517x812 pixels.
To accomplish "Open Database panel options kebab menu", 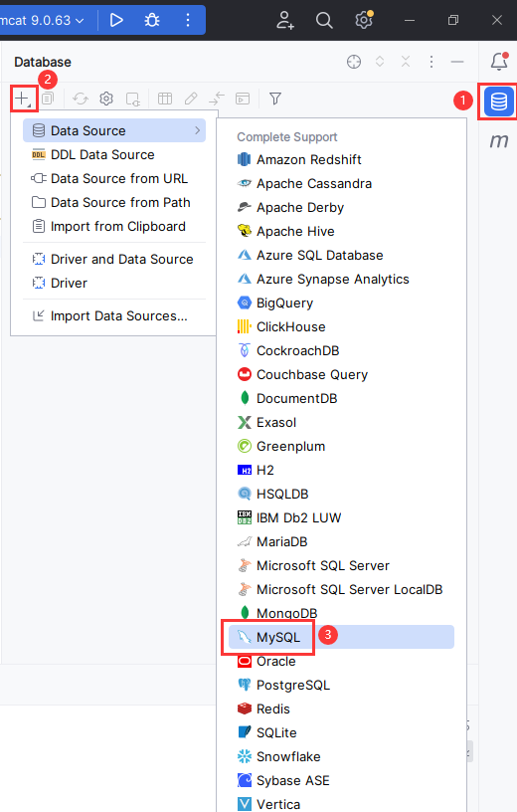I will [x=431, y=62].
